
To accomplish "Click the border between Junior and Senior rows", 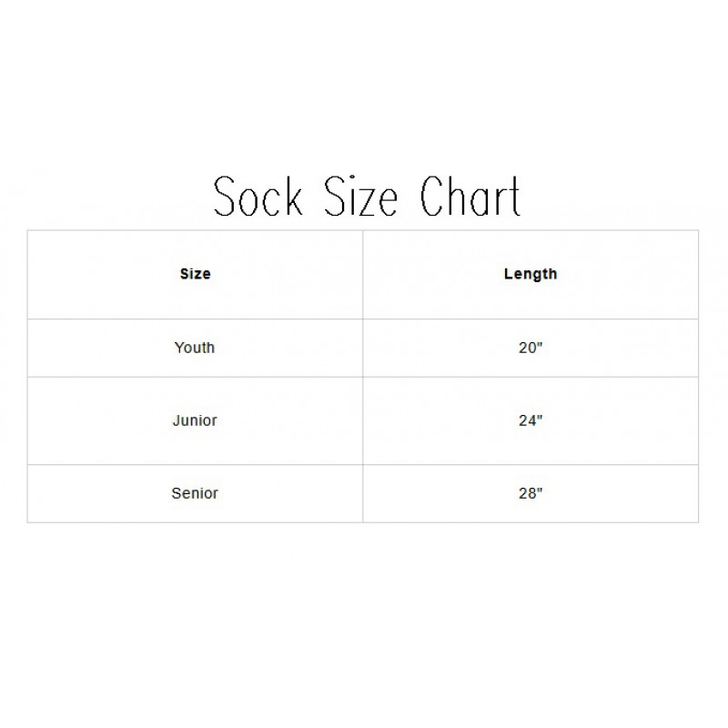I will click(x=362, y=464).
